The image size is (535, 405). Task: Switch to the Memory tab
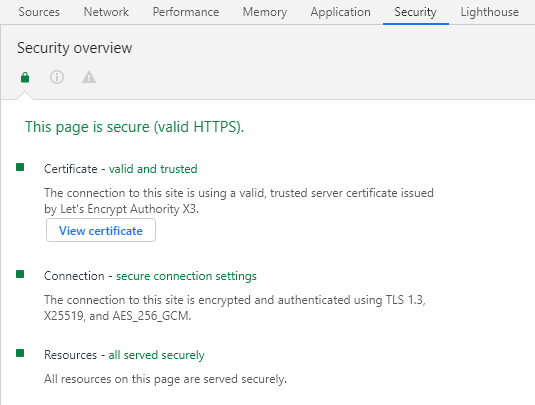point(264,12)
